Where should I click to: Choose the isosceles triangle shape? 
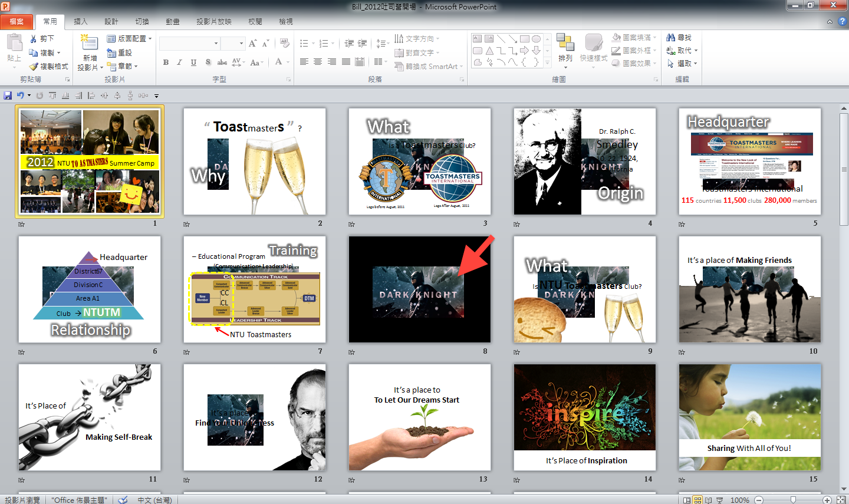pos(489,51)
